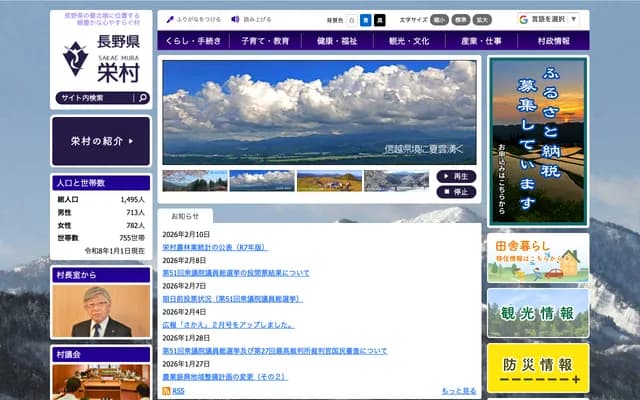Click the furigana pen icon
This screenshot has height=400, width=640.
(x=170, y=19)
